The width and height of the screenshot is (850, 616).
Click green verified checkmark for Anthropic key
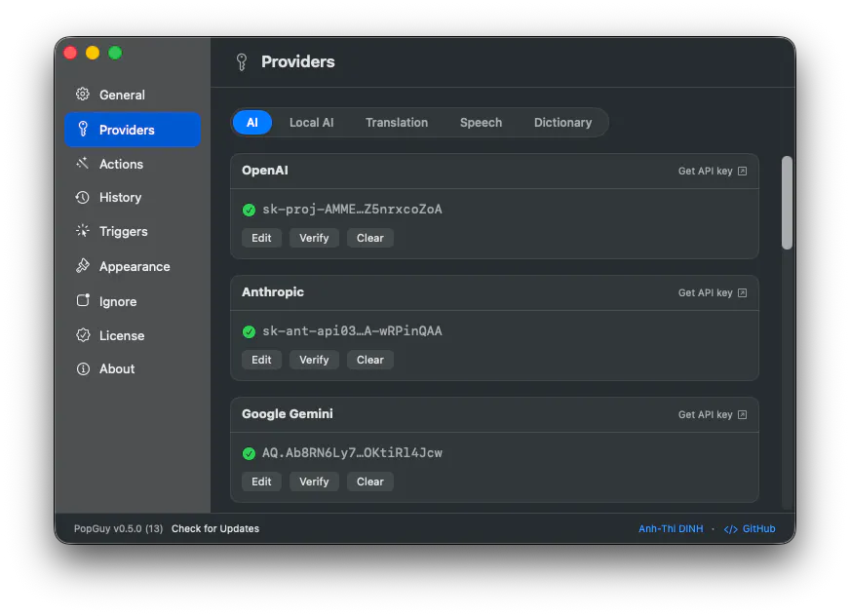coord(249,331)
